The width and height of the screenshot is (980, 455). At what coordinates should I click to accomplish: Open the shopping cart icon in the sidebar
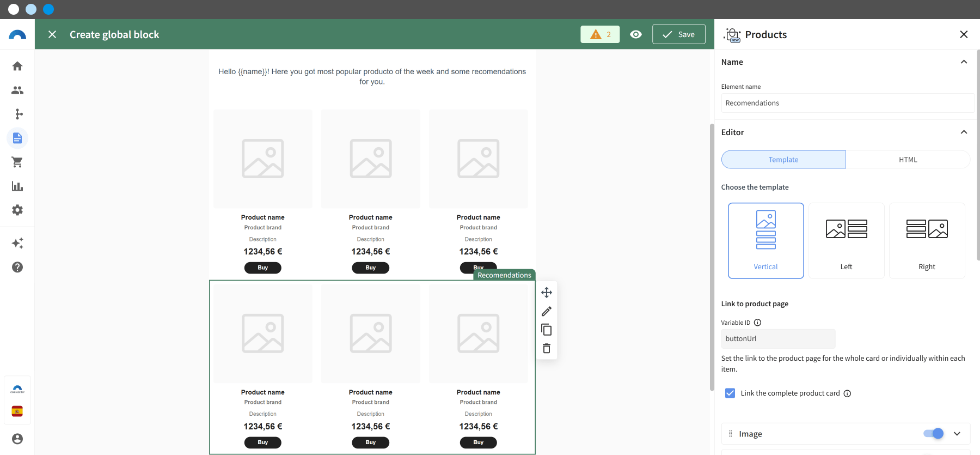(x=17, y=162)
